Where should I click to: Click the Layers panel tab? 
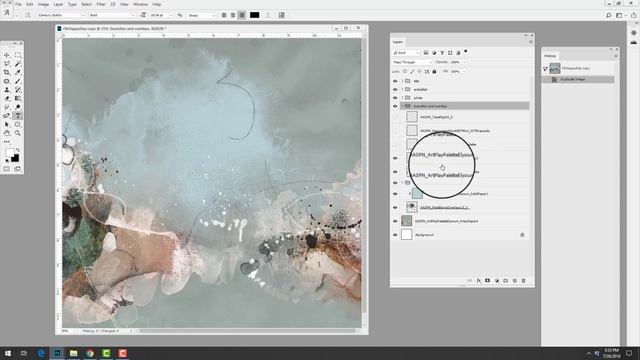click(398, 42)
